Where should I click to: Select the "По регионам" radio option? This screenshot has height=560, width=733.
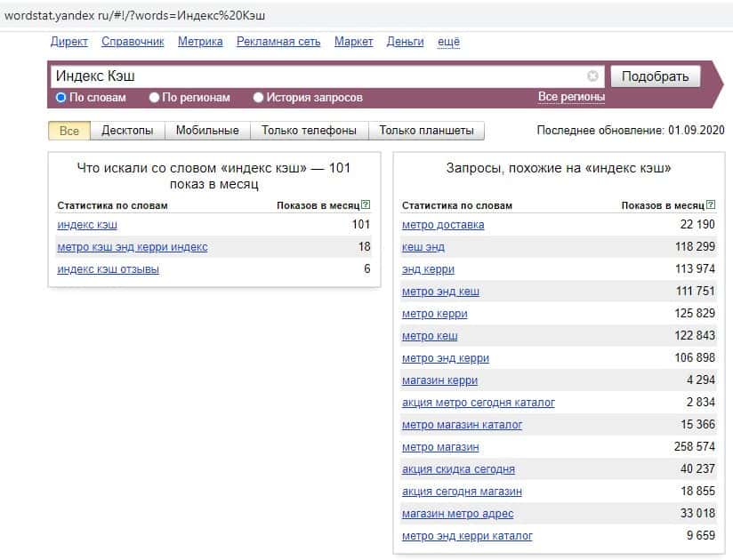[155, 98]
